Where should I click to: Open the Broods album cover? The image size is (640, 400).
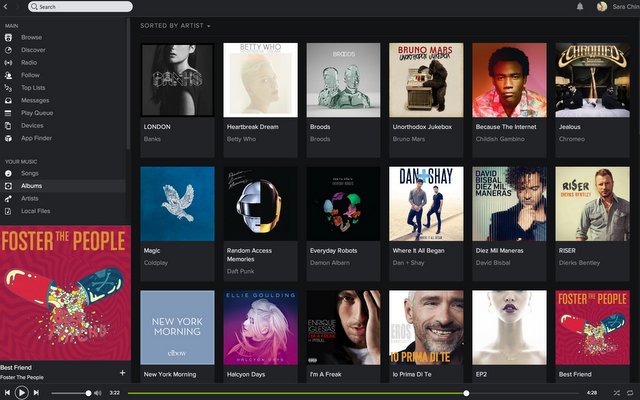click(x=343, y=80)
